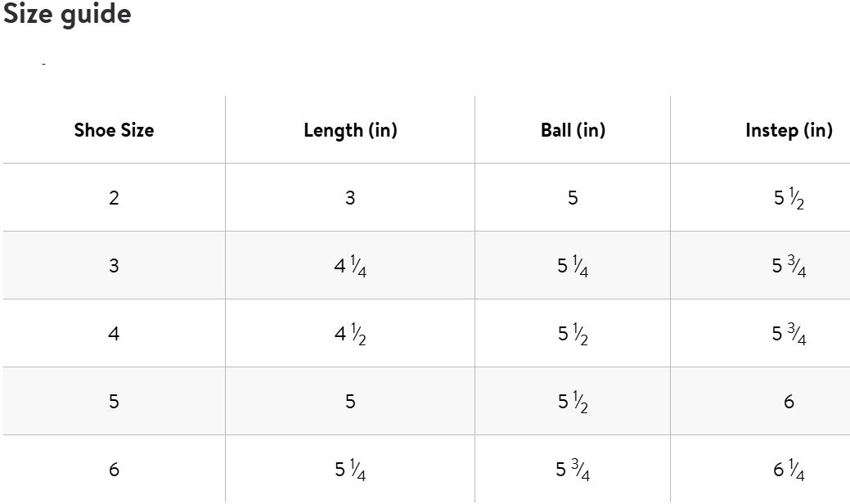The height and width of the screenshot is (504, 850).
Task: Click shoe size 2 cell
Action: tap(114, 197)
